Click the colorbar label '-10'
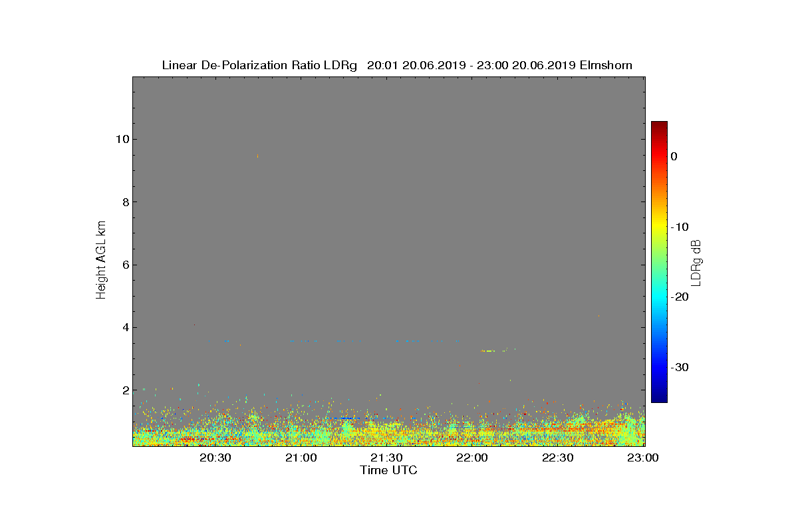This screenshot has width=798, height=532. point(679,227)
